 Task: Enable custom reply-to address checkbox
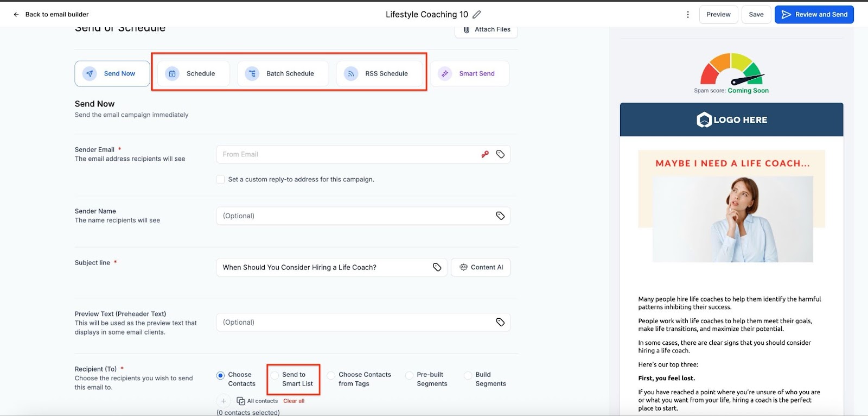click(221, 179)
